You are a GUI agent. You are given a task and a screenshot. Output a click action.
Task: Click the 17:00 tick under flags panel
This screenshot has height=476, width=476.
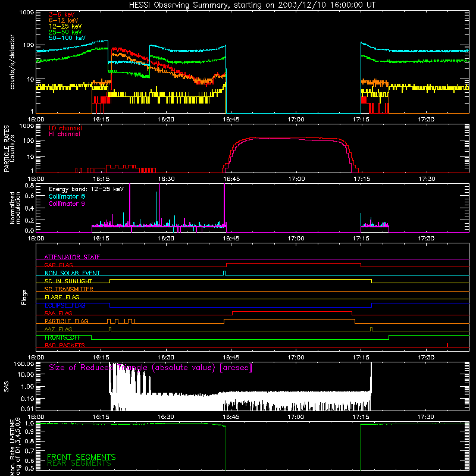pyautogui.click(x=296, y=358)
